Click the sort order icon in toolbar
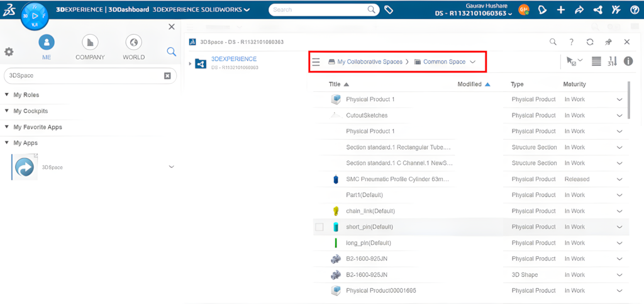 pyautogui.click(x=612, y=62)
